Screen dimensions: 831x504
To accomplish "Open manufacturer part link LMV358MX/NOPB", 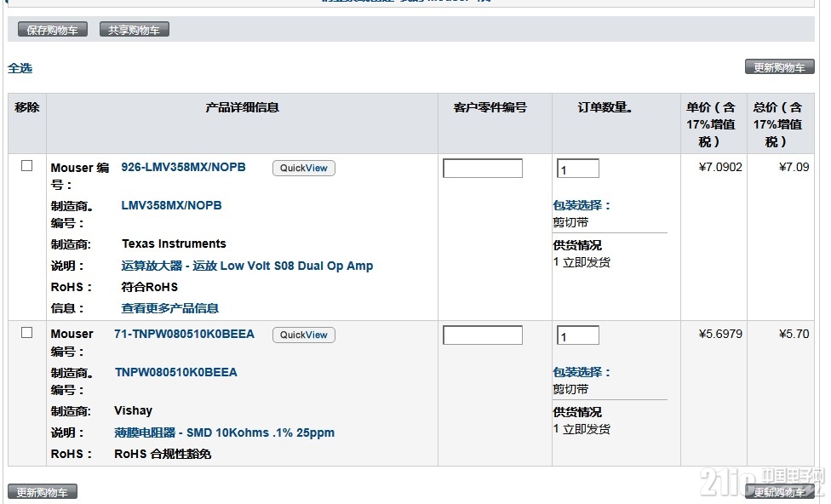I will (x=171, y=205).
